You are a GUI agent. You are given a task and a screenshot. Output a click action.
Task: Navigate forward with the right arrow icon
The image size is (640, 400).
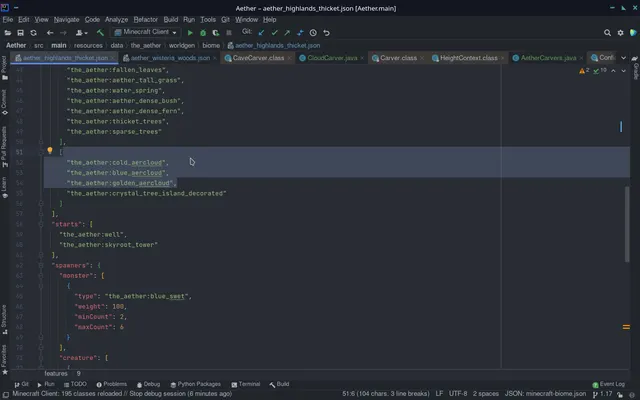point(63,33)
